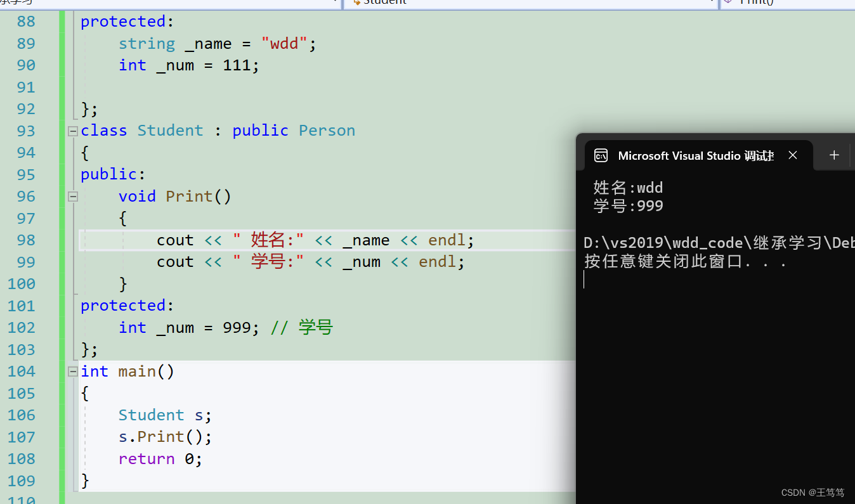Click line number 93 in the gutter

coord(25,131)
